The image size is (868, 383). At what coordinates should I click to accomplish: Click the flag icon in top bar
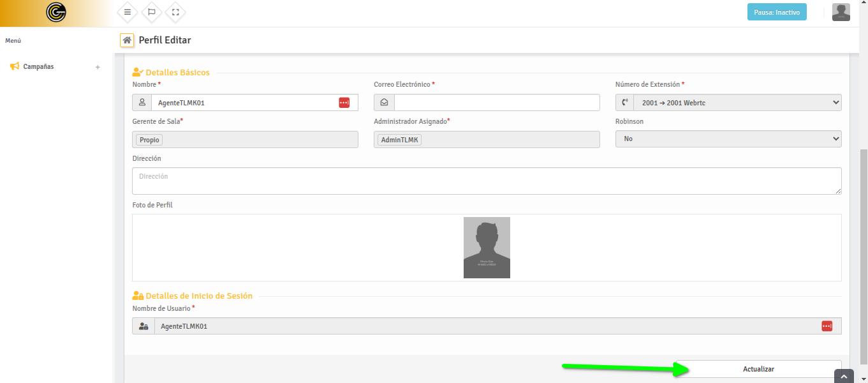coord(151,12)
